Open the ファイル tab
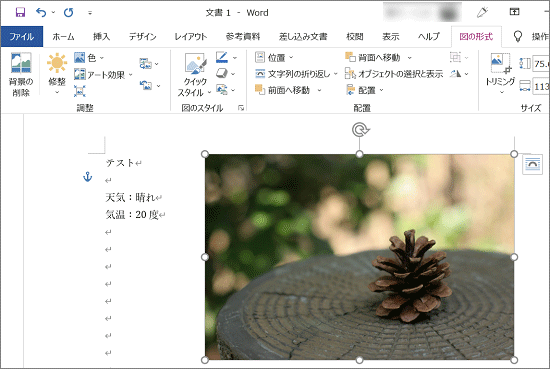The image size is (550, 369). click(22, 36)
